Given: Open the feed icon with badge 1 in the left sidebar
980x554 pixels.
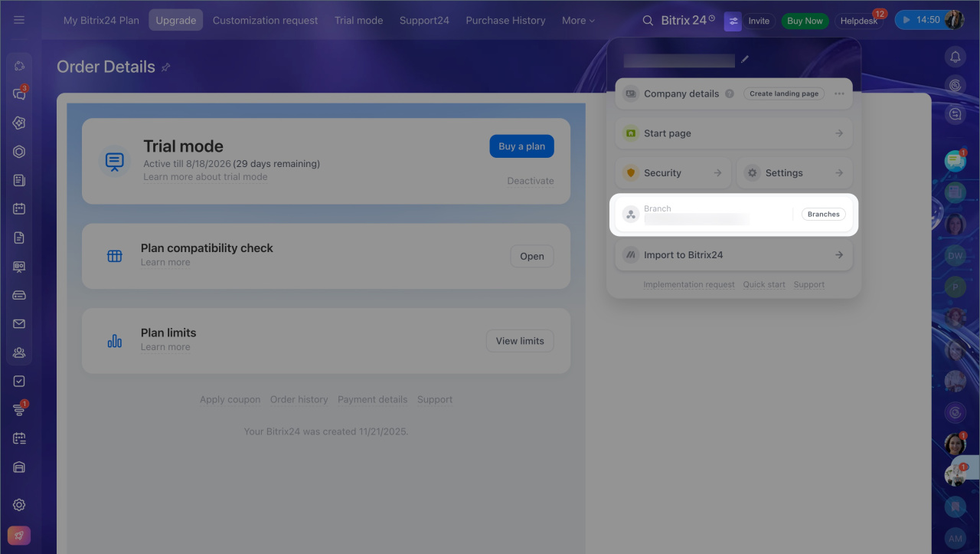Looking at the screenshot, I should click(x=19, y=410).
